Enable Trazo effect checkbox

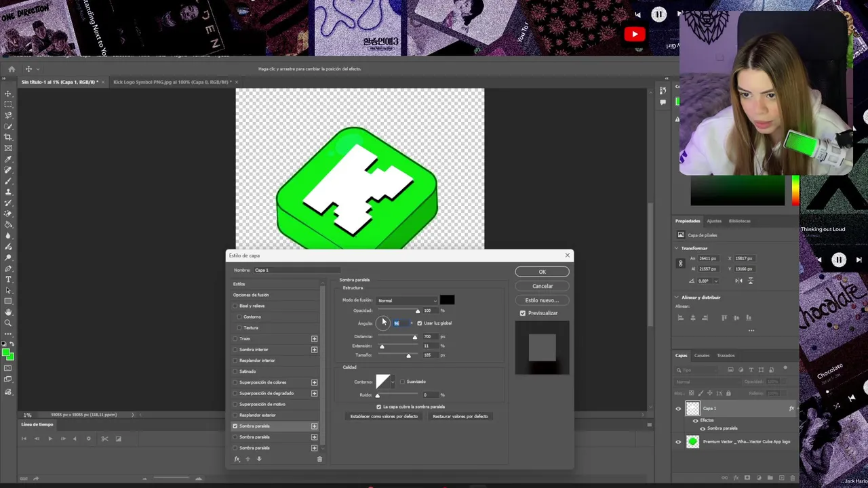(x=235, y=338)
